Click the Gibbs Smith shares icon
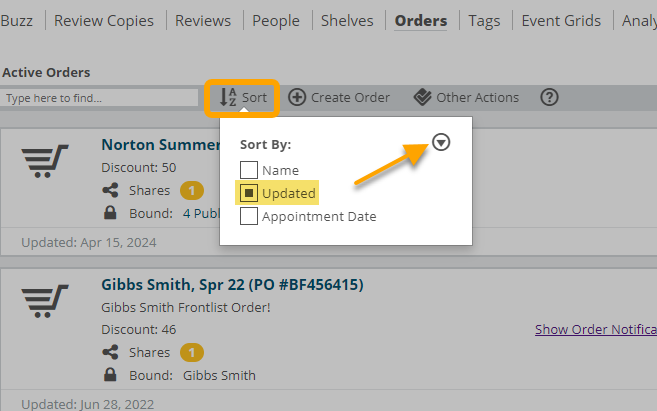Viewport: 657px width, 411px height. tap(110, 352)
